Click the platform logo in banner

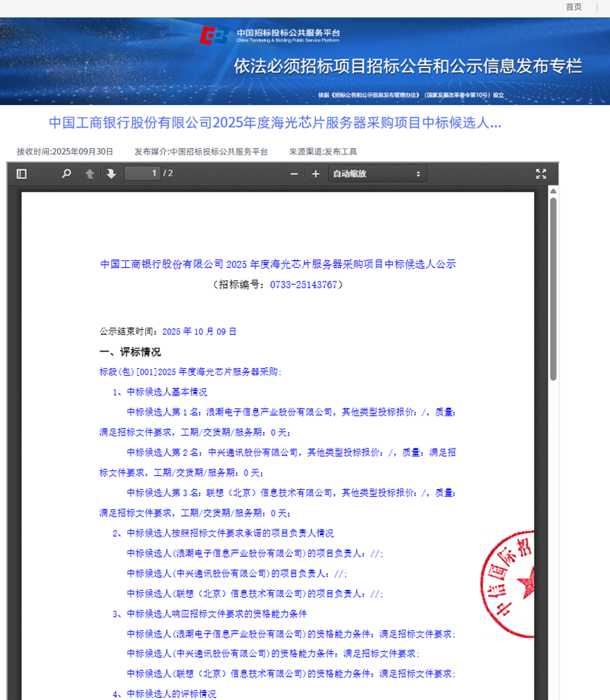[214, 36]
